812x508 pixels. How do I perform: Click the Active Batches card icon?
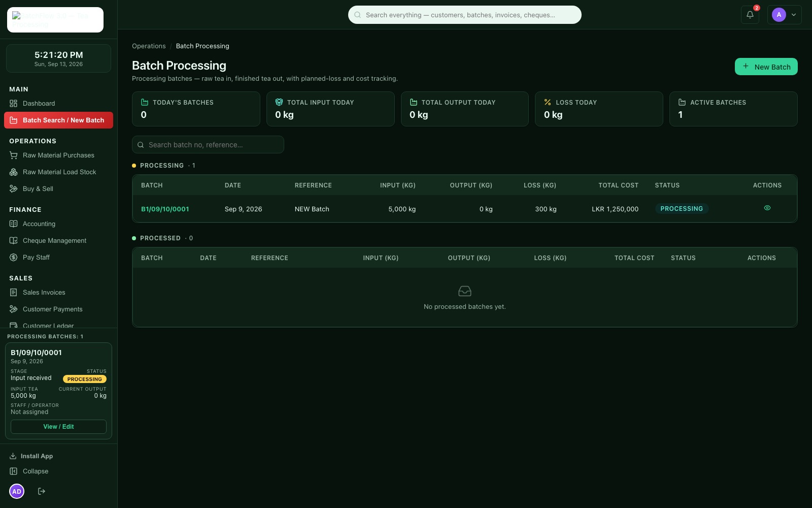click(x=682, y=102)
